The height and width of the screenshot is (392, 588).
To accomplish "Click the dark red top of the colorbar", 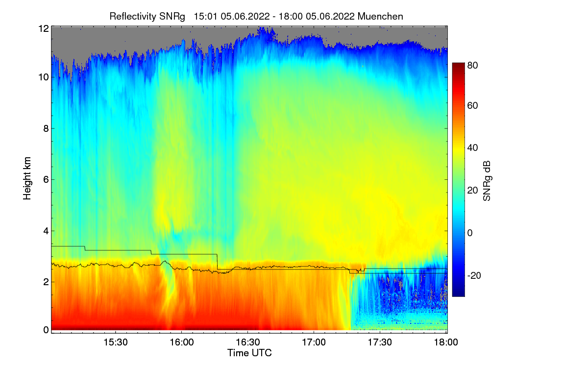I will [458, 66].
